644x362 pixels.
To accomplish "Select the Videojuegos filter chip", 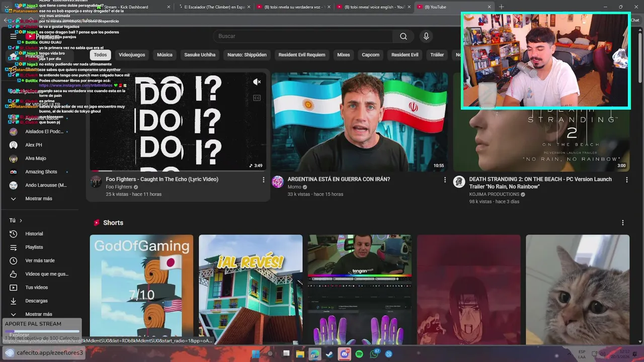I will click(132, 55).
